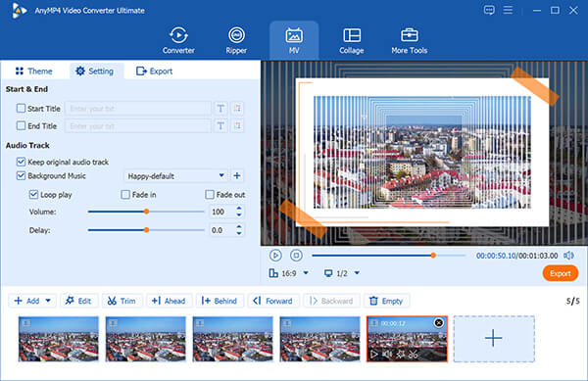The width and height of the screenshot is (588, 381).
Task: Click the preview progress bar handle
Action: [433, 256]
